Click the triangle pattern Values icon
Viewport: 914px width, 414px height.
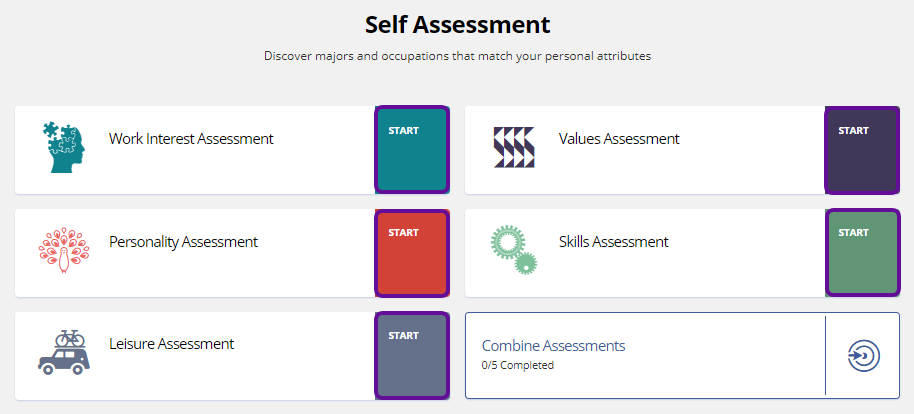point(514,148)
